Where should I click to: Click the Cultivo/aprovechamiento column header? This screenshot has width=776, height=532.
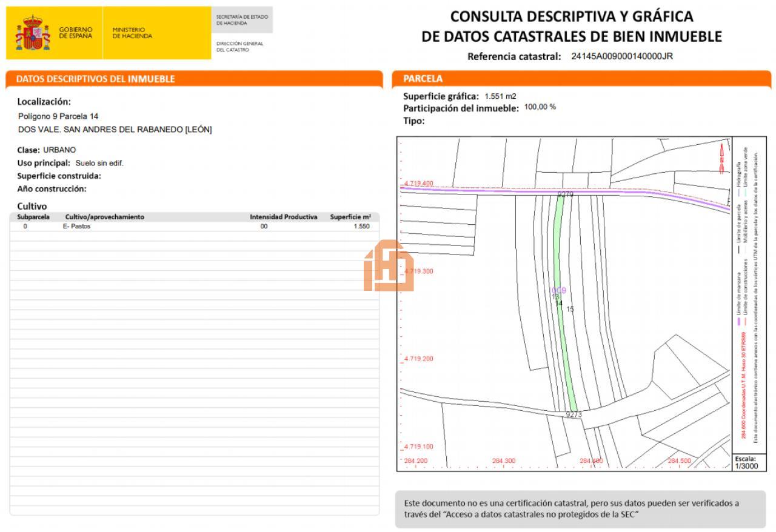click(104, 217)
